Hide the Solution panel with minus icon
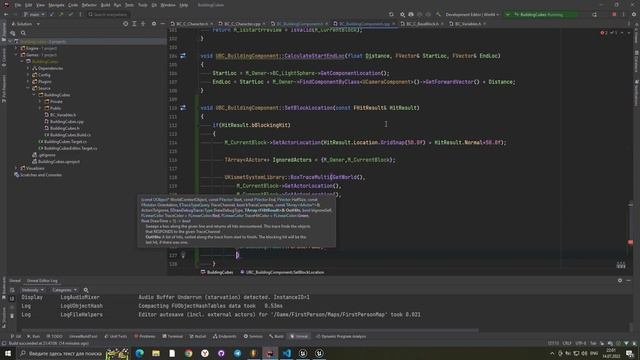The height and width of the screenshot is (360, 640). click(x=162, y=24)
